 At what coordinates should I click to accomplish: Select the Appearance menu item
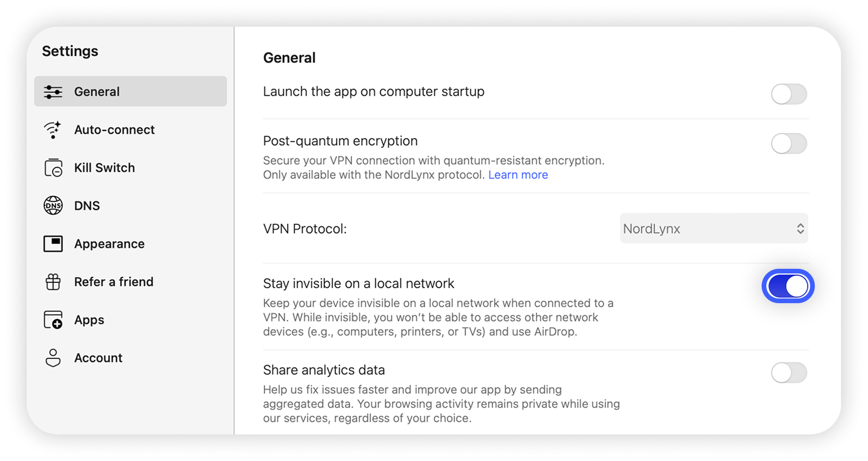tap(109, 244)
